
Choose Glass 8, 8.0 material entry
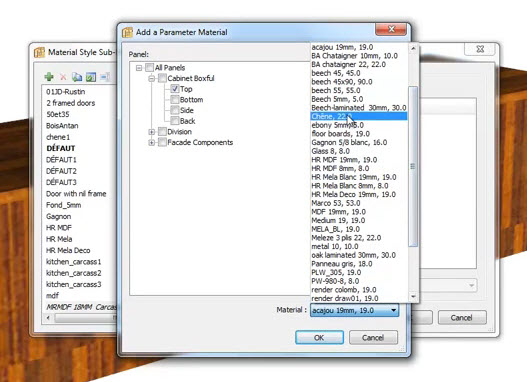pyautogui.click(x=359, y=151)
